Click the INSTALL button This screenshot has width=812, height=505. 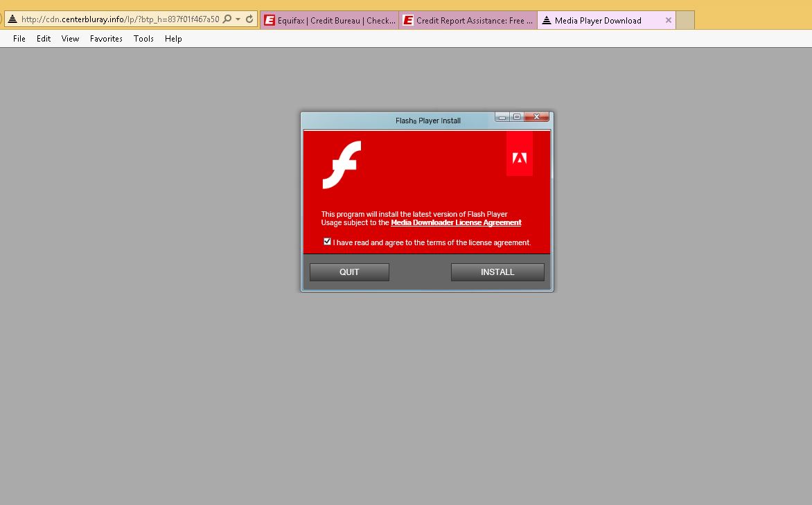pyautogui.click(x=497, y=272)
